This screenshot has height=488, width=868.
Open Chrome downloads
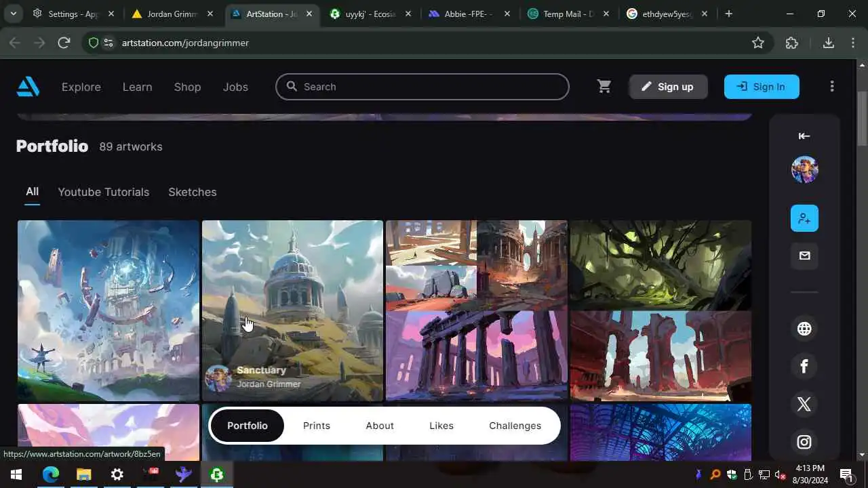click(x=829, y=43)
